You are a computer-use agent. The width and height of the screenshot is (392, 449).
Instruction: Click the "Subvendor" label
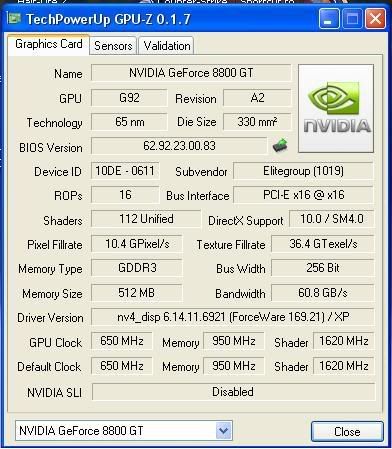click(201, 172)
